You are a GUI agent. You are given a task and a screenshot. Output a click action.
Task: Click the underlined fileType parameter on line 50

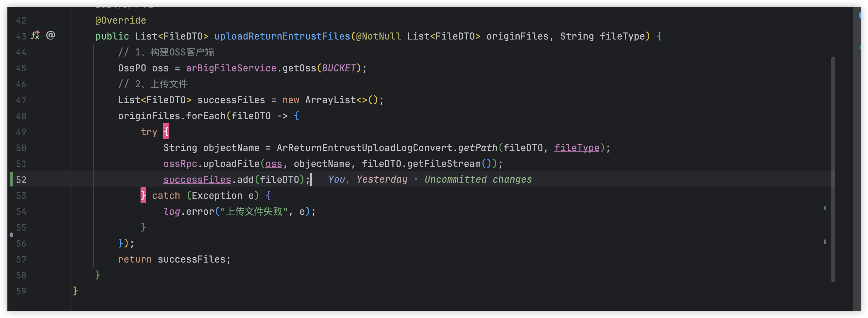577,148
